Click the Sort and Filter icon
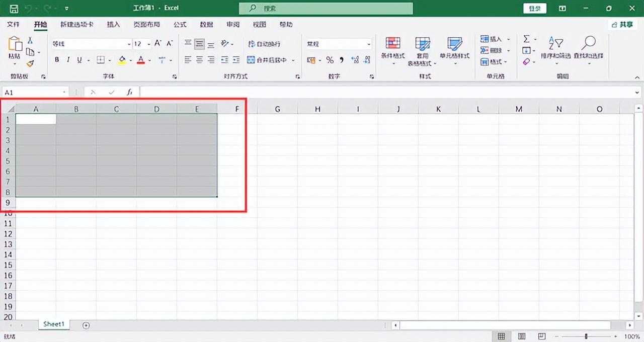 pyautogui.click(x=555, y=48)
